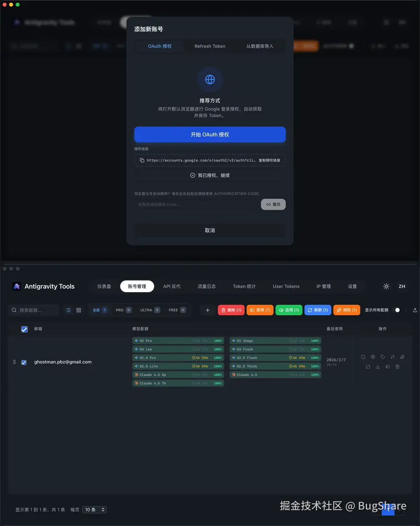The image size is (420, 526).
Task: Go to the API 反代 tab
Action: (172, 286)
